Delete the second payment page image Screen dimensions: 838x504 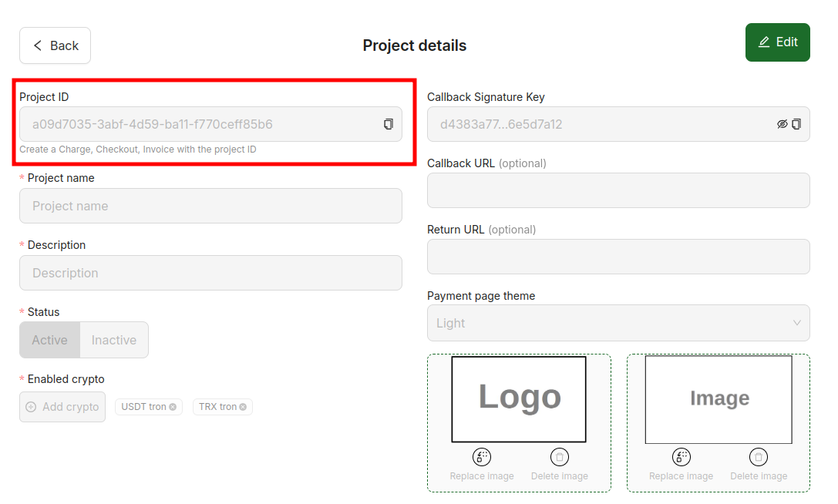click(x=759, y=457)
